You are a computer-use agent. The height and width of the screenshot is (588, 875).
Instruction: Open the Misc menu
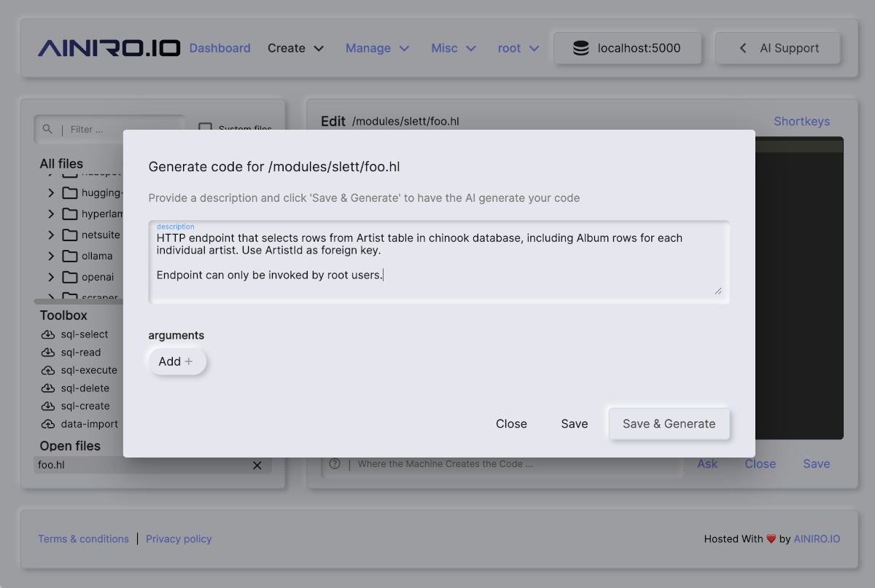(x=453, y=48)
